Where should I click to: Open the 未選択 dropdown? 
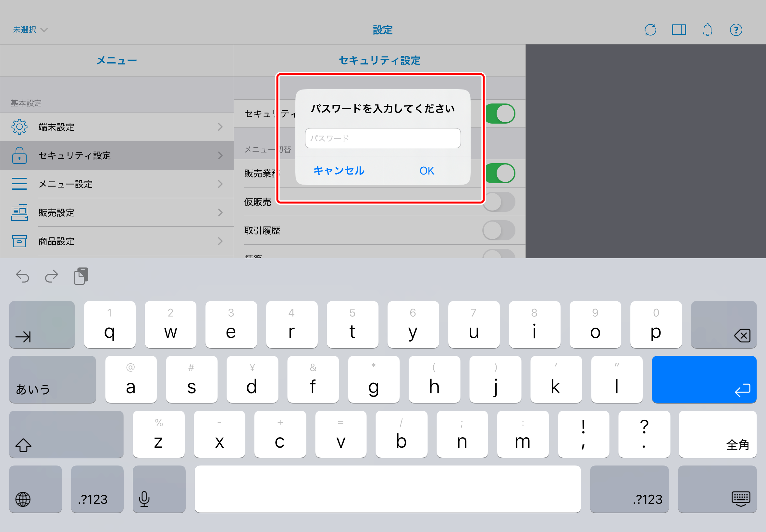pos(30,30)
